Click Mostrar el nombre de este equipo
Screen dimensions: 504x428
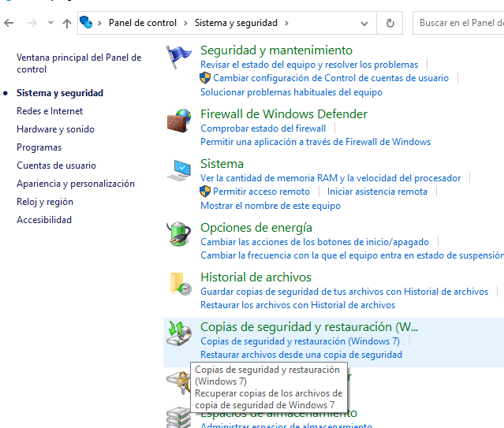(x=271, y=206)
